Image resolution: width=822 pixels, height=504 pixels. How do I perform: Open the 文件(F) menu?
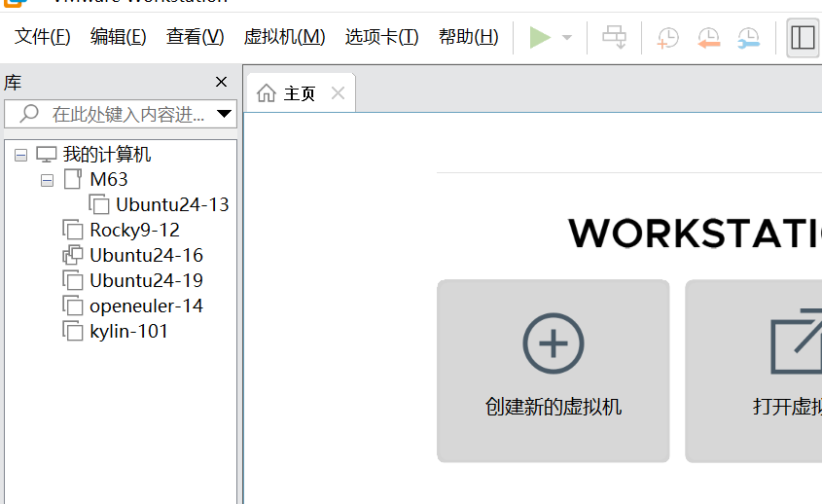point(43,37)
